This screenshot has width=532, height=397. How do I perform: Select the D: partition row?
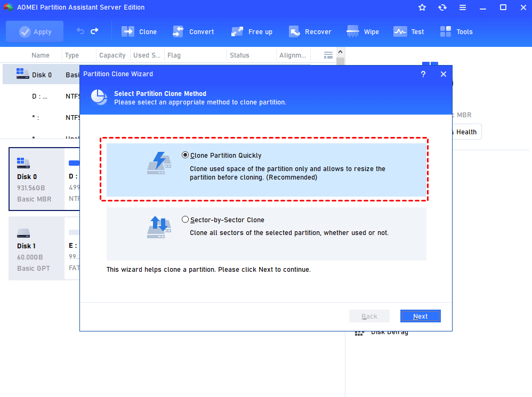pos(41,96)
